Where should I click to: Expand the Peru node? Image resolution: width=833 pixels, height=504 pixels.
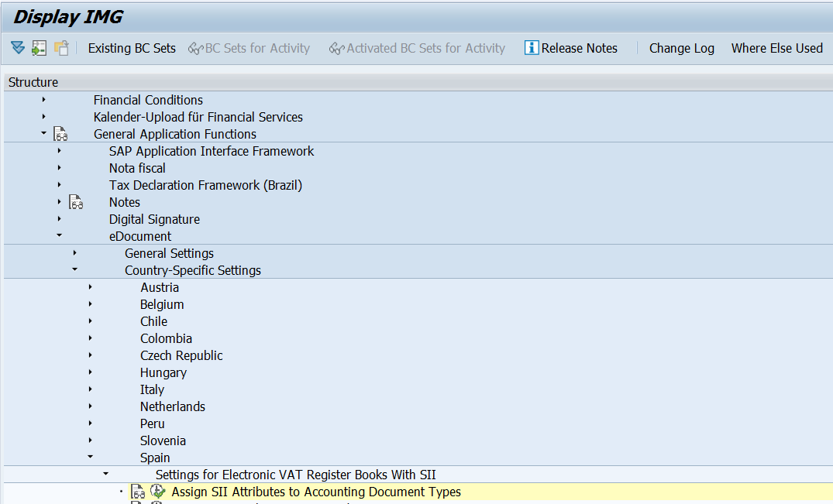(x=91, y=423)
